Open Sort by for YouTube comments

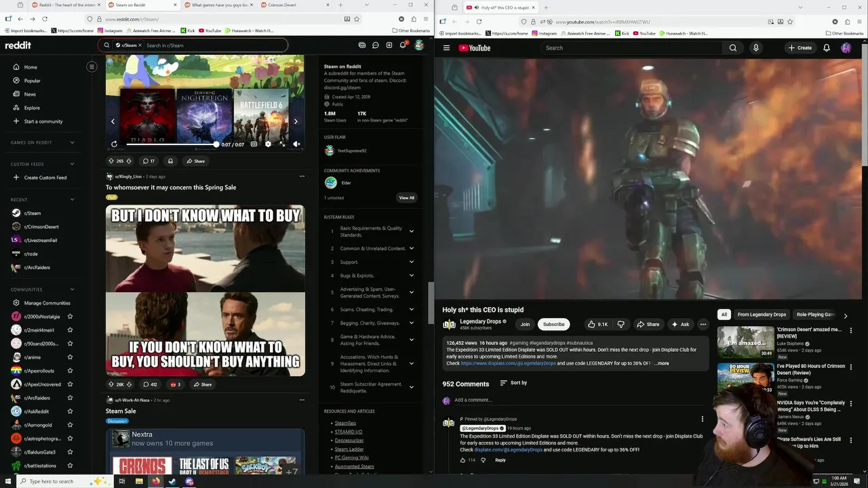pyautogui.click(x=513, y=383)
